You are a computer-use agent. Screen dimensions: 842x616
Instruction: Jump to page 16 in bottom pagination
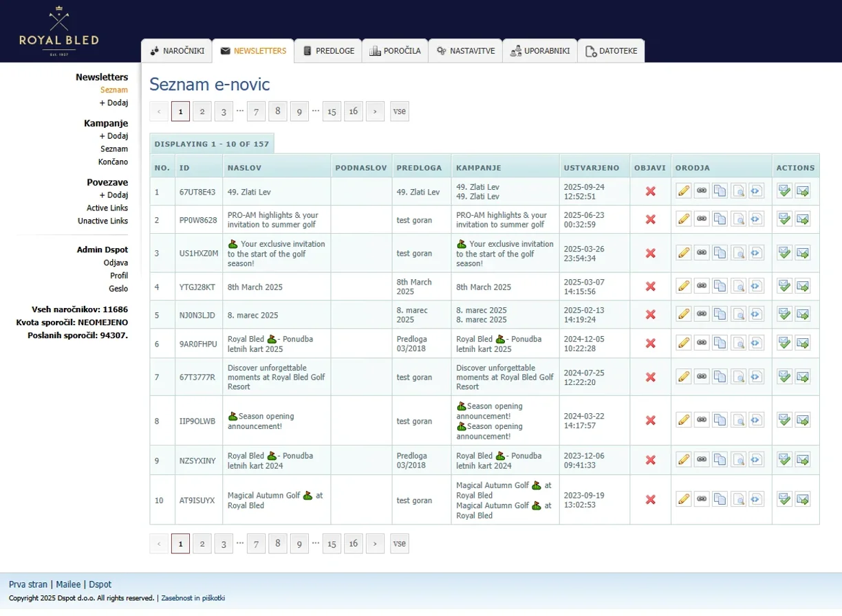point(353,544)
